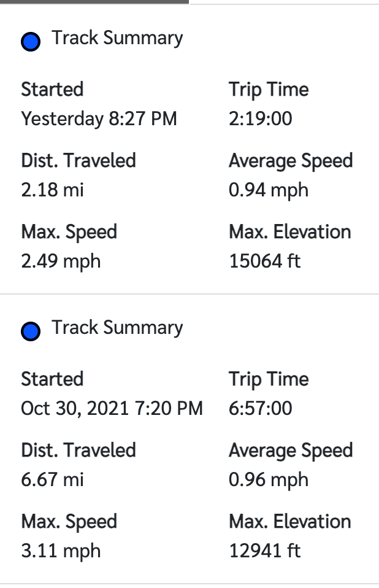
Task: Select the 'Yesterday 8:27 PM' start time
Action: click(99, 118)
